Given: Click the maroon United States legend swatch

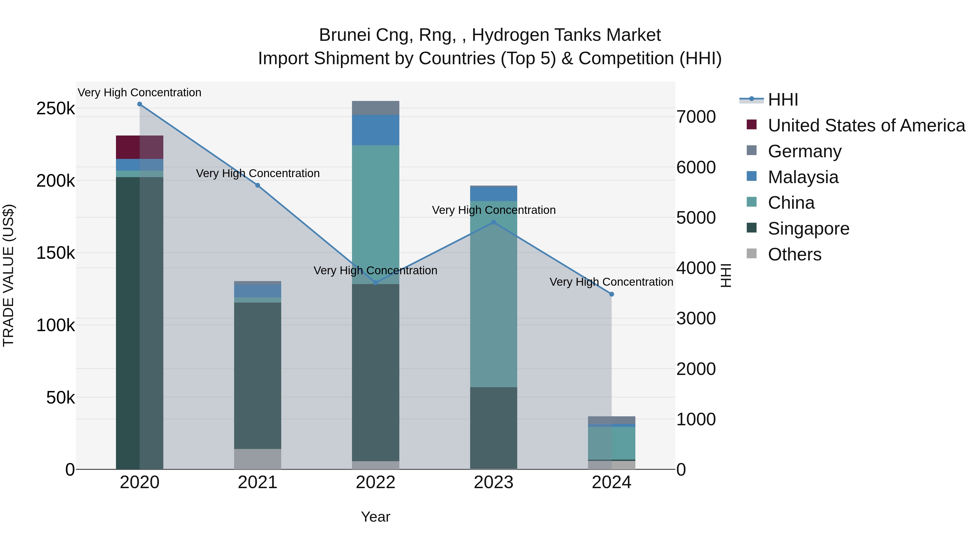Looking at the screenshot, I should point(752,124).
